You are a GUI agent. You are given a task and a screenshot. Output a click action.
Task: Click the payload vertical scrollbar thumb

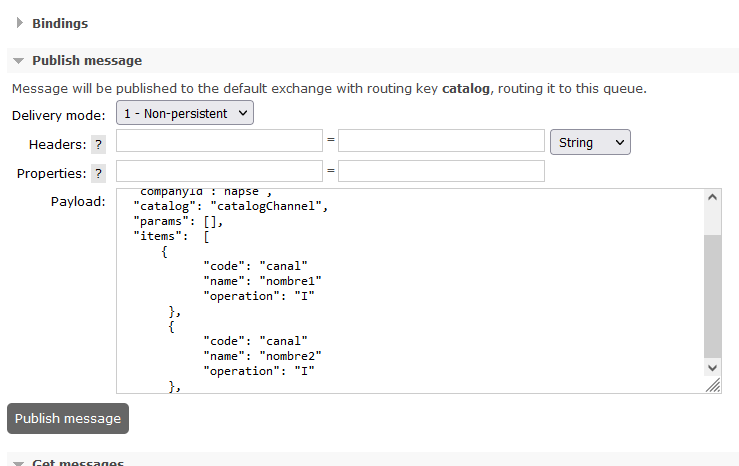pos(712,295)
